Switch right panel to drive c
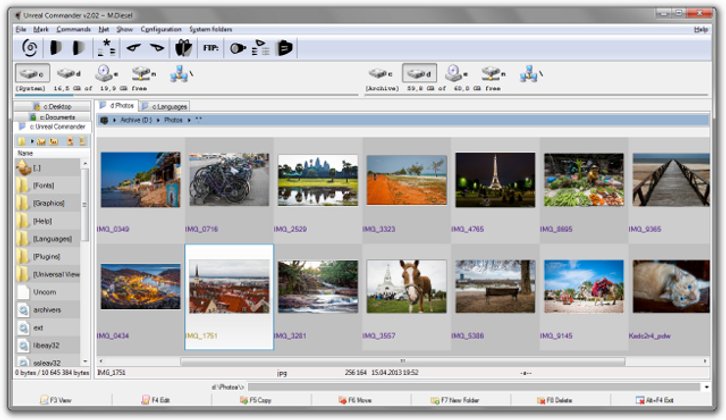The width and height of the screenshot is (726, 420). coord(380,74)
